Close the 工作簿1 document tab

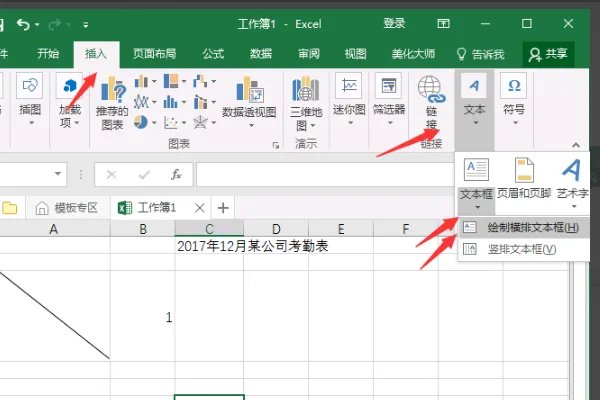(x=199, y=208)
